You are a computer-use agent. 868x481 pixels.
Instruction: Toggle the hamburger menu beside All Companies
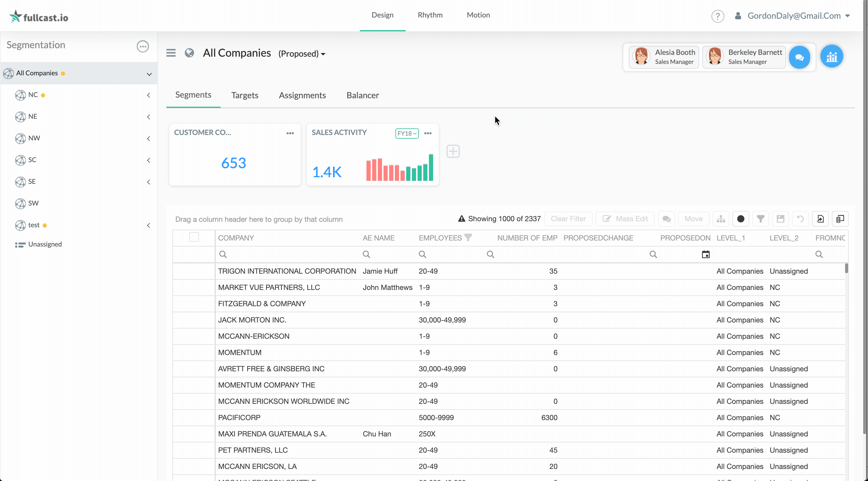[x=171, y=53]
